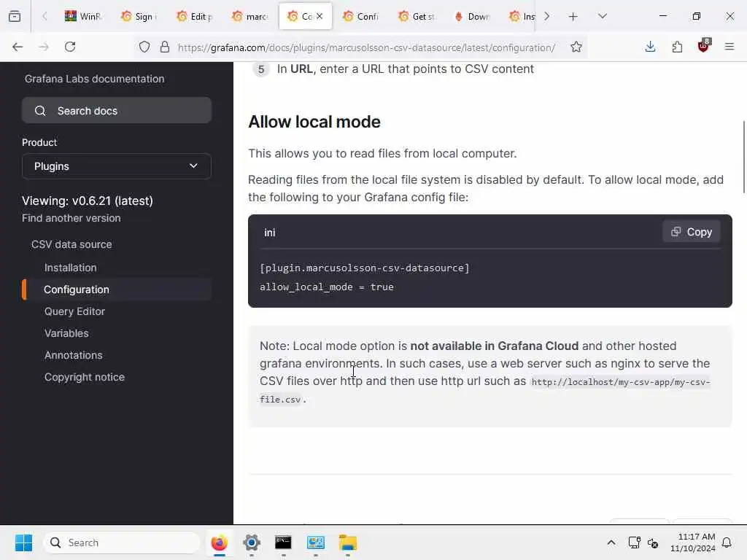747x560 pixels.
Task: Open the Downloads panel
Action: [650, 47]
